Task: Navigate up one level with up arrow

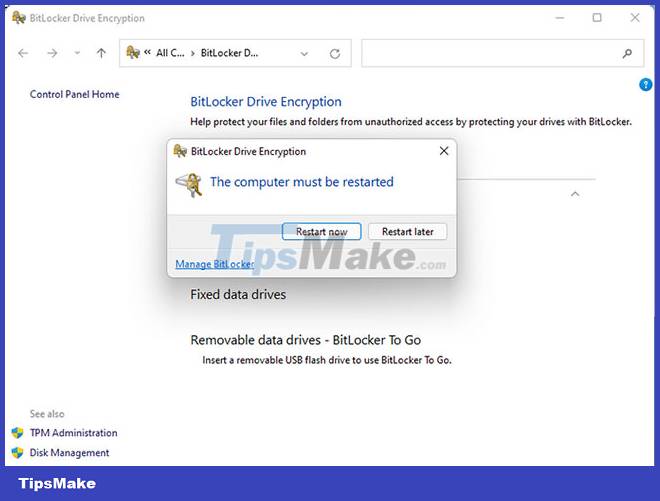Action: tap(101, 53)
